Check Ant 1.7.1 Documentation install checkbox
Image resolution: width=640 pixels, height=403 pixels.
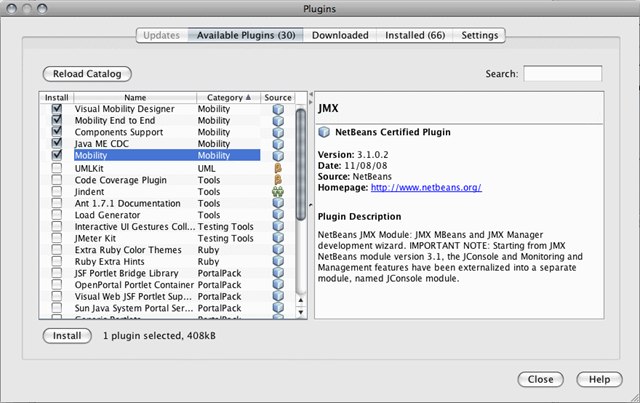pyautogui.click(x=57, y=203)
